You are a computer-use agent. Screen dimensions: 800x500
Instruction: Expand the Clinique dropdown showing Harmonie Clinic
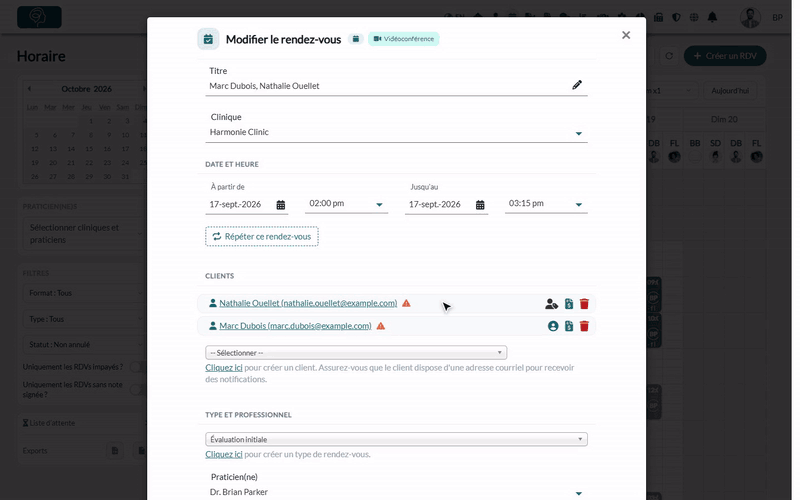tap(396, 132)
